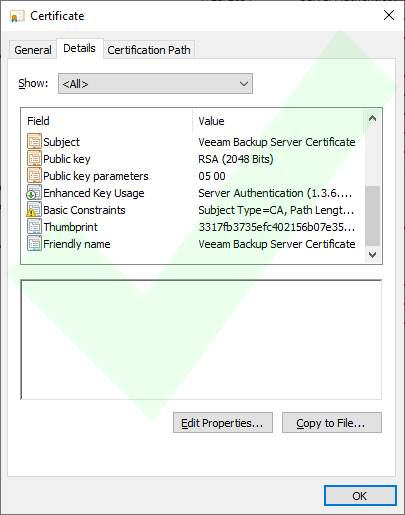Viewport: 405px width, 515px height.
Task: Click the RSA (2048 Bits) value
Action: 236,159
